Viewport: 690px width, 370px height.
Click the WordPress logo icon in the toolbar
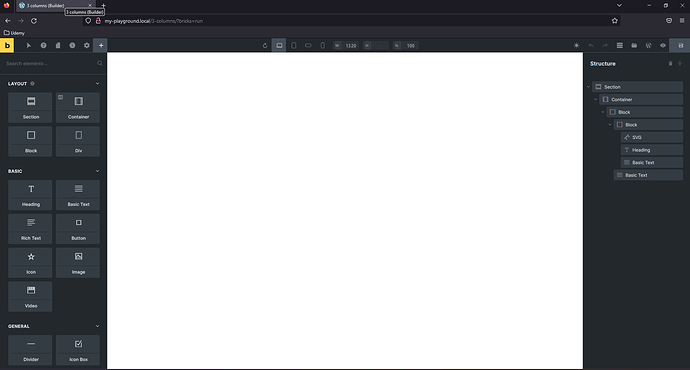(648, 45)
